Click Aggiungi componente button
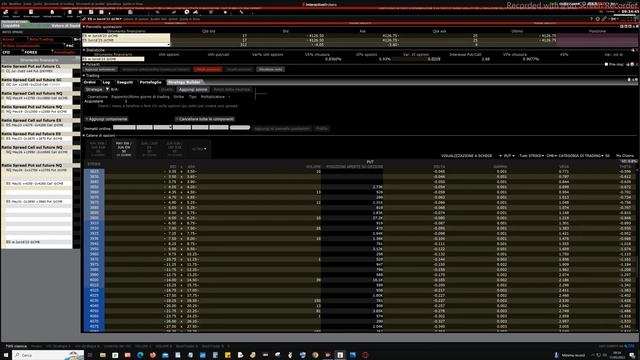 (x=107, y=119)
